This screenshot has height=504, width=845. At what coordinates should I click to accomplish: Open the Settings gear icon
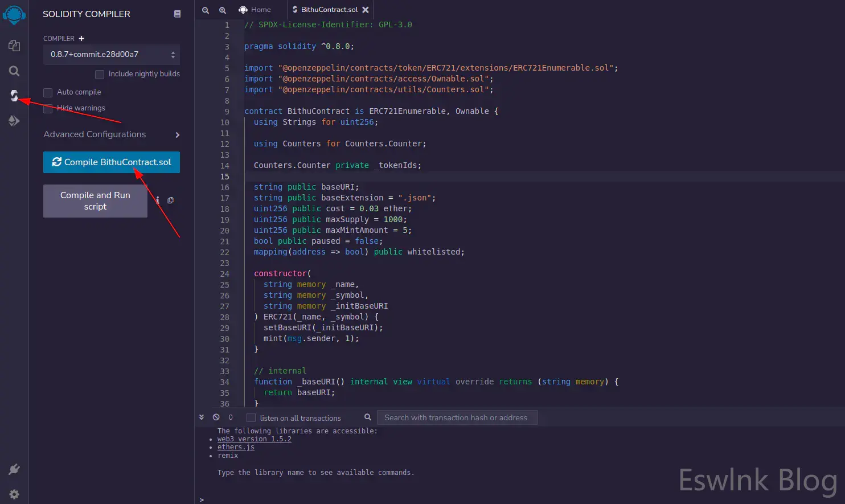coord(14,494)
